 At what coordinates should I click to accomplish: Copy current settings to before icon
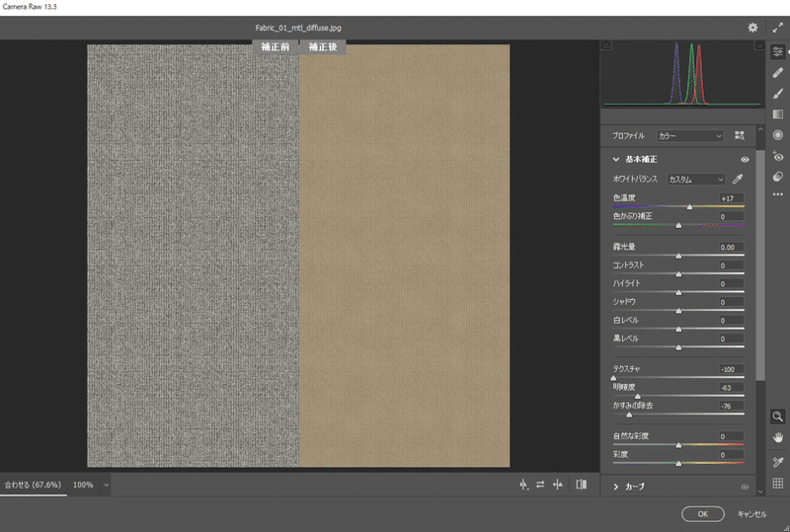(x=557, y=485)
